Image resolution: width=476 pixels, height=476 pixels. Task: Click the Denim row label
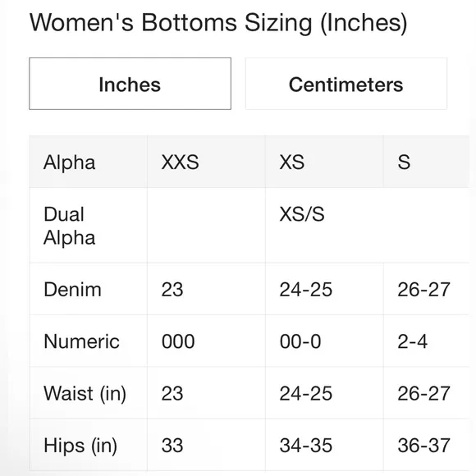point(89,289)
